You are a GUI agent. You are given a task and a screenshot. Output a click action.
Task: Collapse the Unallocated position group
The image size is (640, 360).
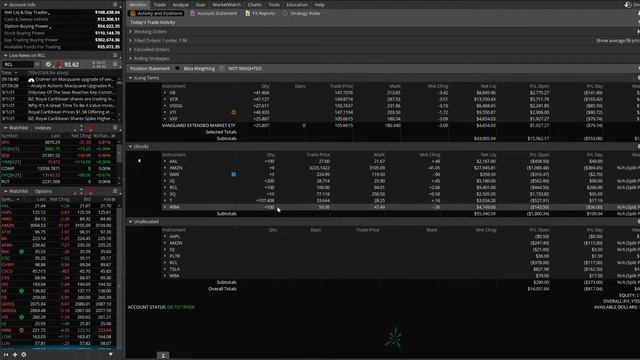pyautogui.click(x=131, y=221)
